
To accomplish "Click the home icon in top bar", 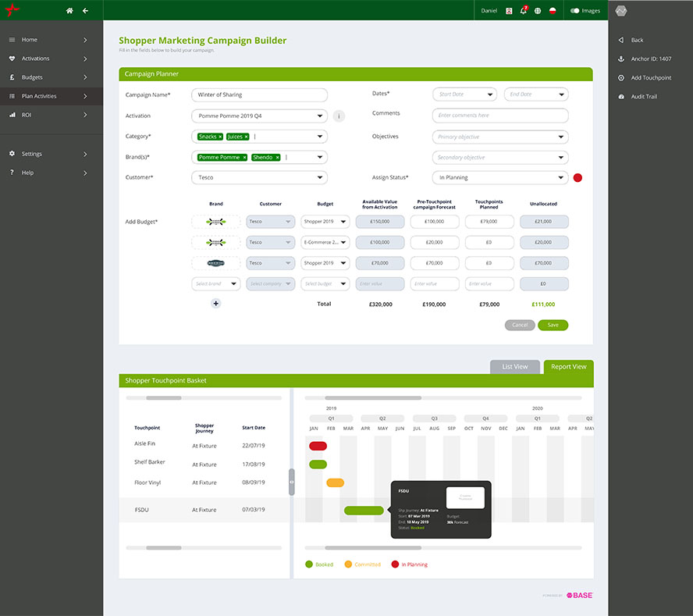I will [69, 11].
